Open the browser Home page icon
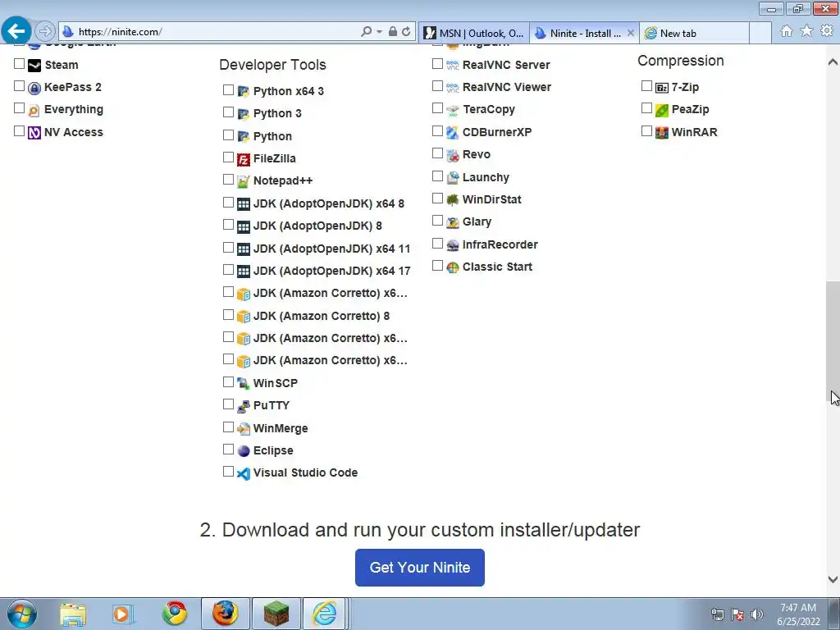Screen dimensions: 840x630 click(x=787, y=31)
